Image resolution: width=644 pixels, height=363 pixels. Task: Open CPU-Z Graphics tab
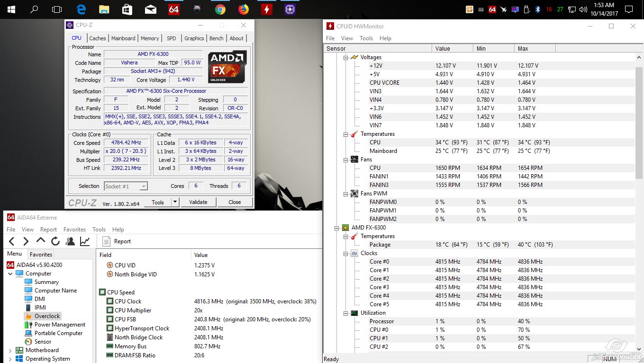194,38
